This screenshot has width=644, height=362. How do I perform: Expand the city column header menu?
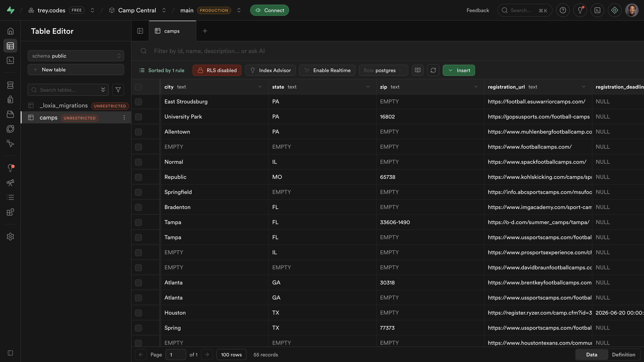260,87
